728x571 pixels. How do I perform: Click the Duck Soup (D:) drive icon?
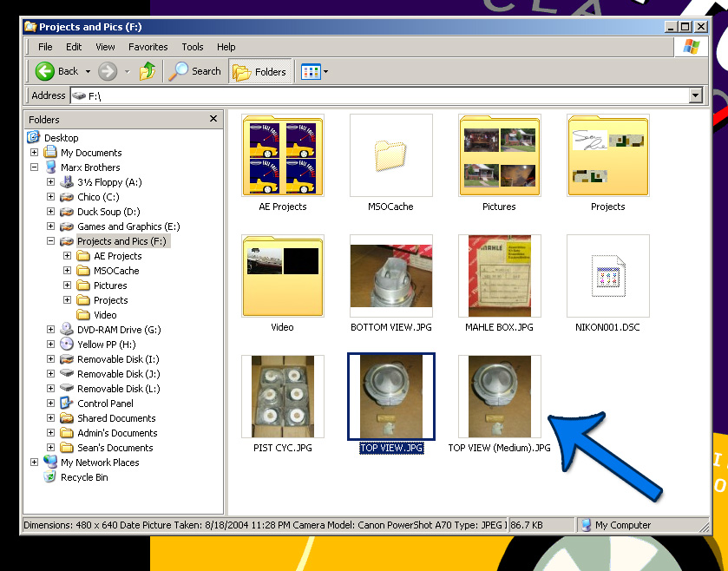coord(67,212)
